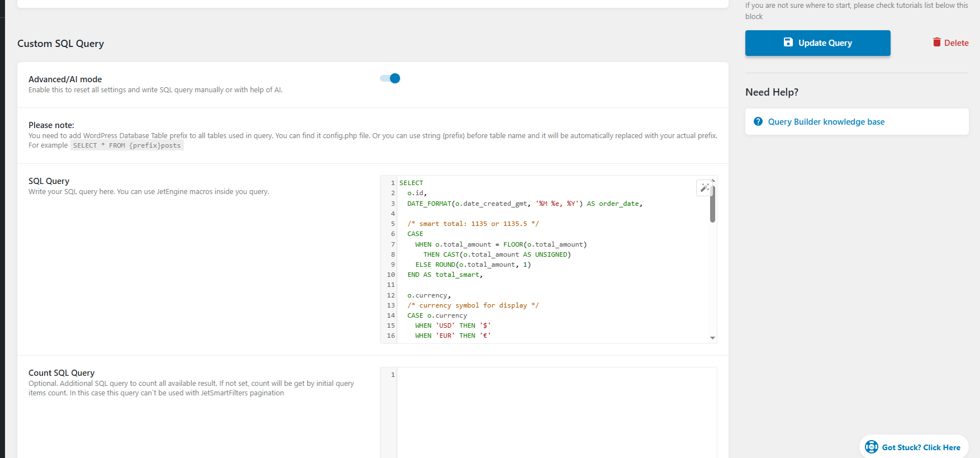Click line number 1 in Count SQL Query gutter
Image resolution: width=980 pixels, height=458 pixels.
392,375
